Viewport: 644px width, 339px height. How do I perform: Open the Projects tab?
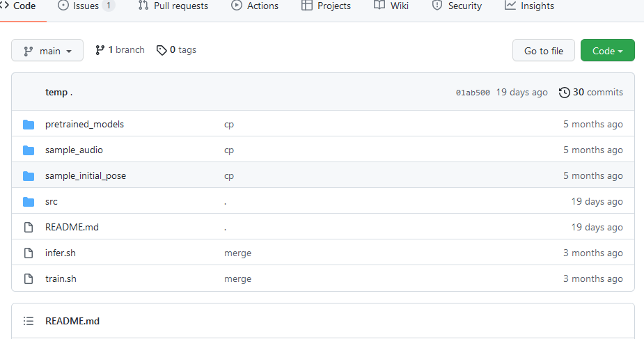click(x=326, y=6)
